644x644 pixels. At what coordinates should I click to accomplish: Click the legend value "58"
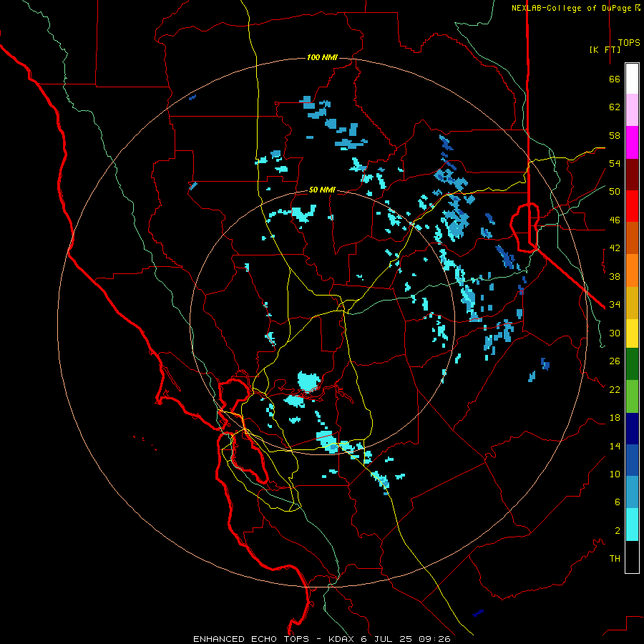click(615, 135)
